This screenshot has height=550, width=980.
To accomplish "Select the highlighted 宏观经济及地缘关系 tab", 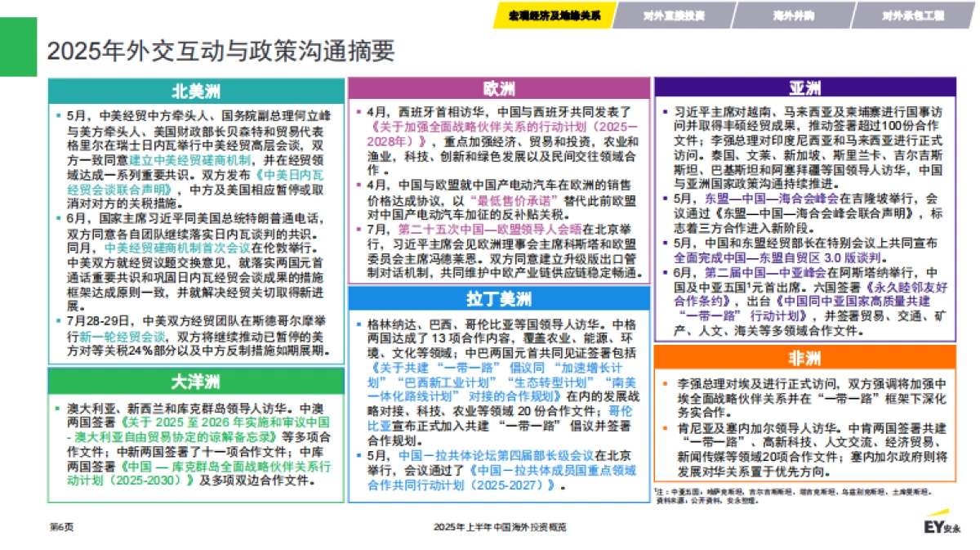I will [x=557, y=13].
